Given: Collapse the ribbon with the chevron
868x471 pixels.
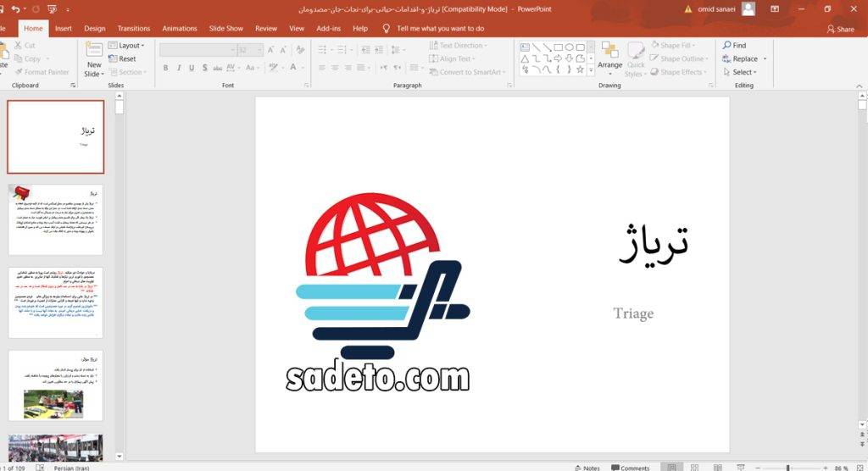Looking at the screenshot, I should (x=860, y=86).
